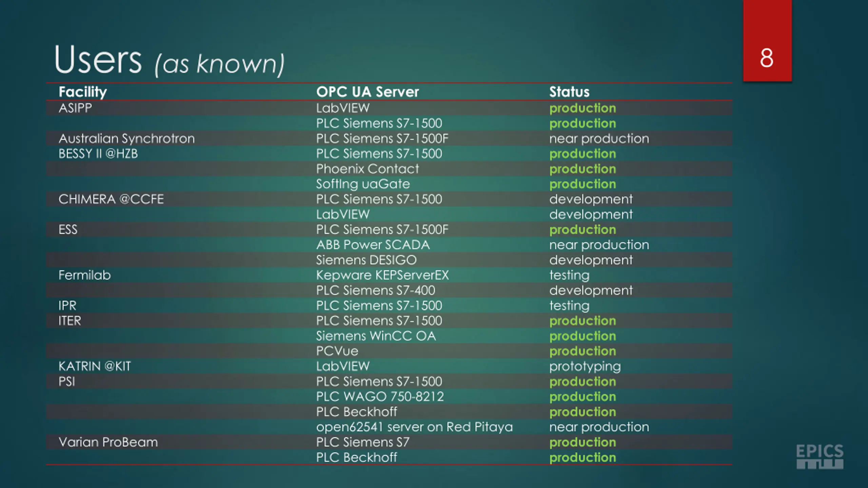Select Phoenix Contact server entry
868x488 pixels.
368,169
